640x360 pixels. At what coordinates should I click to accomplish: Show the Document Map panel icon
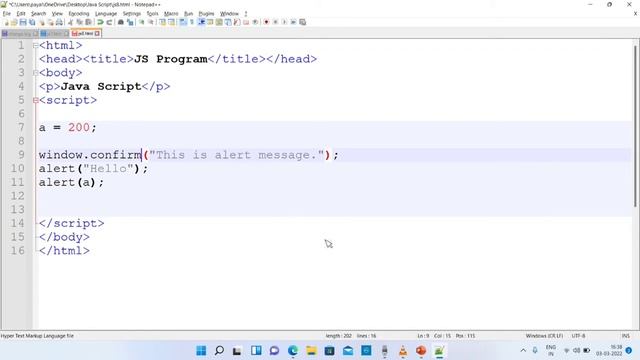pyautogui.click(x=219, y=22)
